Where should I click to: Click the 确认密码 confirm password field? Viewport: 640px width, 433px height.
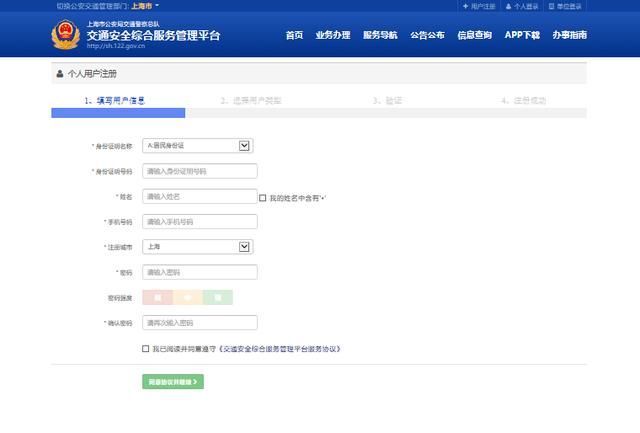click(x=200, y=323)
